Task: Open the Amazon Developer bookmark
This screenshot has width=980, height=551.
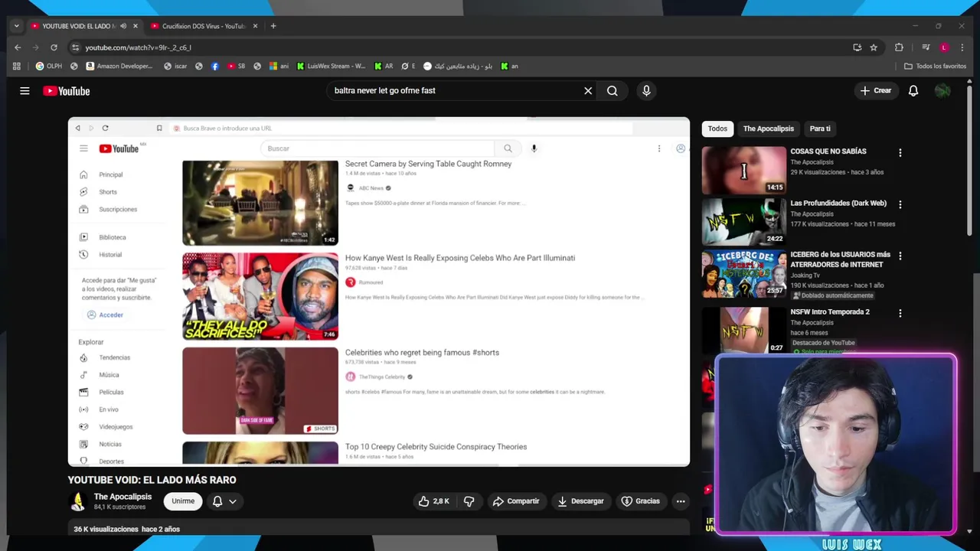Action: click(119, 67)
